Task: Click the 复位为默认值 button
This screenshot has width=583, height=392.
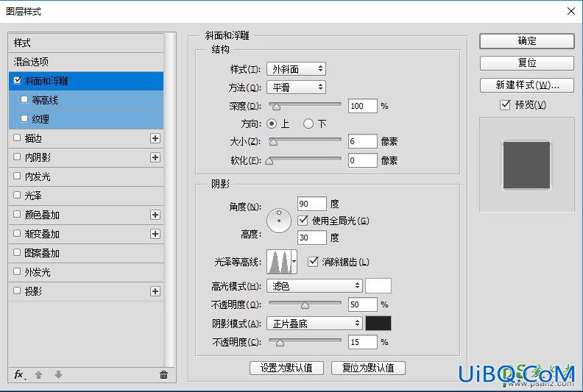Action: coord(368,368)
